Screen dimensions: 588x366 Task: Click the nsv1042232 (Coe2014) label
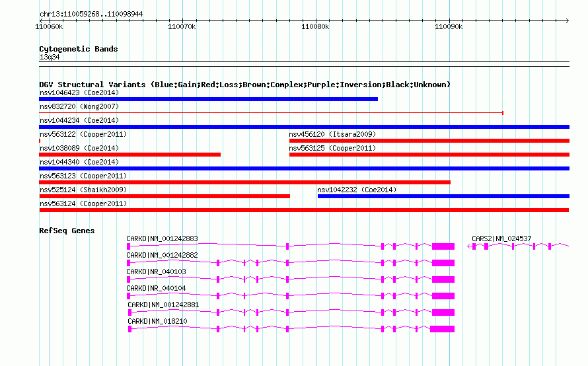click(x=357, y=190)
